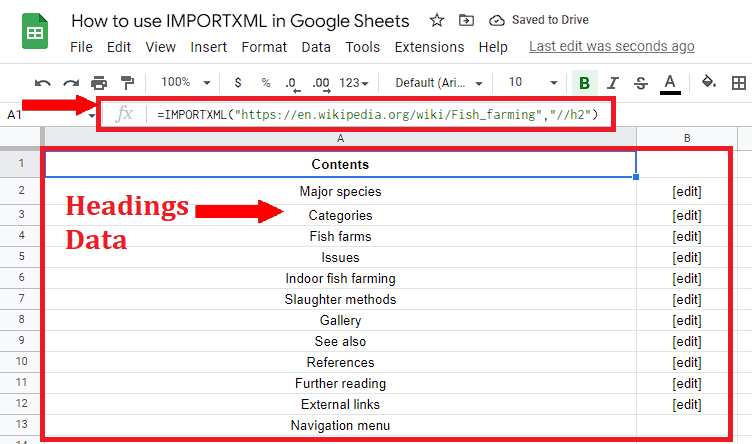Select the Navigation menu cell
752x444 pixels.
(340, 426)
